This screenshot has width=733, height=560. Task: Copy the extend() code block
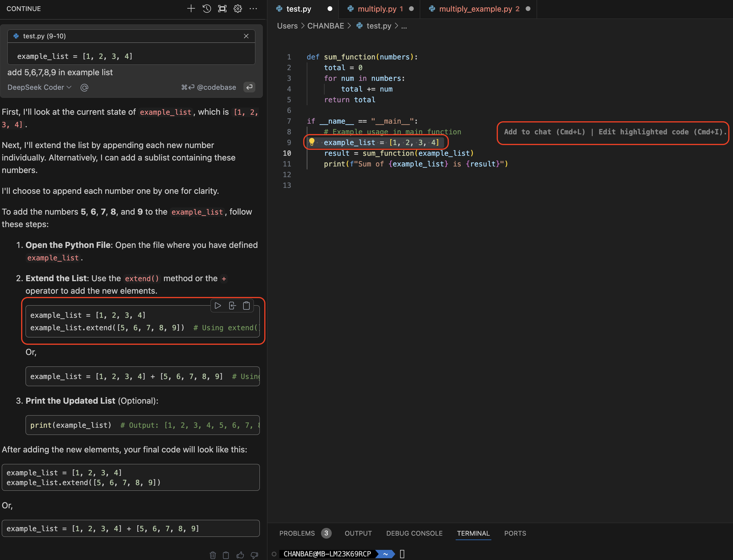pos(246,306)
